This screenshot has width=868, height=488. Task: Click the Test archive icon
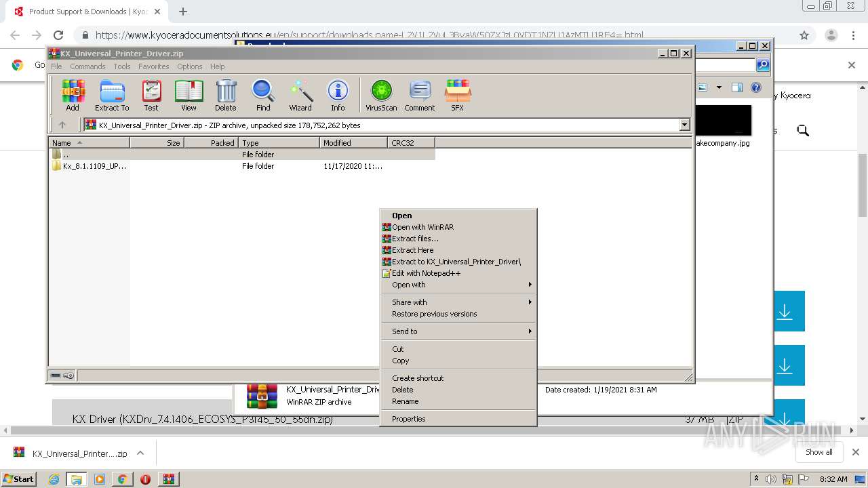[x=151, y=96]
